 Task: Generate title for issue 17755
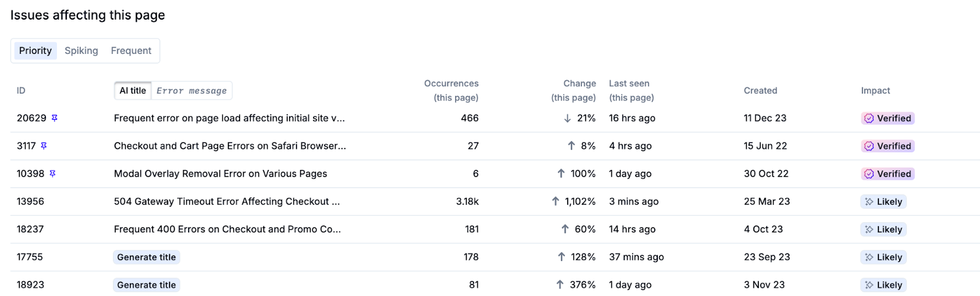(x=146, y=257)
